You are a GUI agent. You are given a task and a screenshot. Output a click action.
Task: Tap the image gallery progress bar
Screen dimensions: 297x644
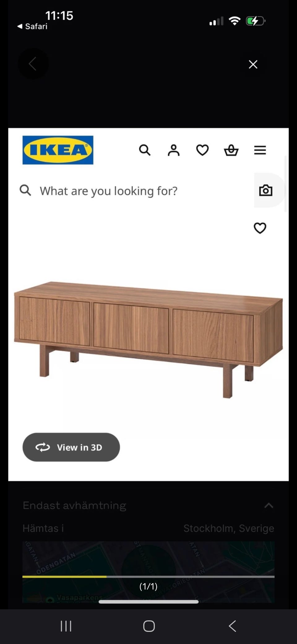[x=148, y=577]
